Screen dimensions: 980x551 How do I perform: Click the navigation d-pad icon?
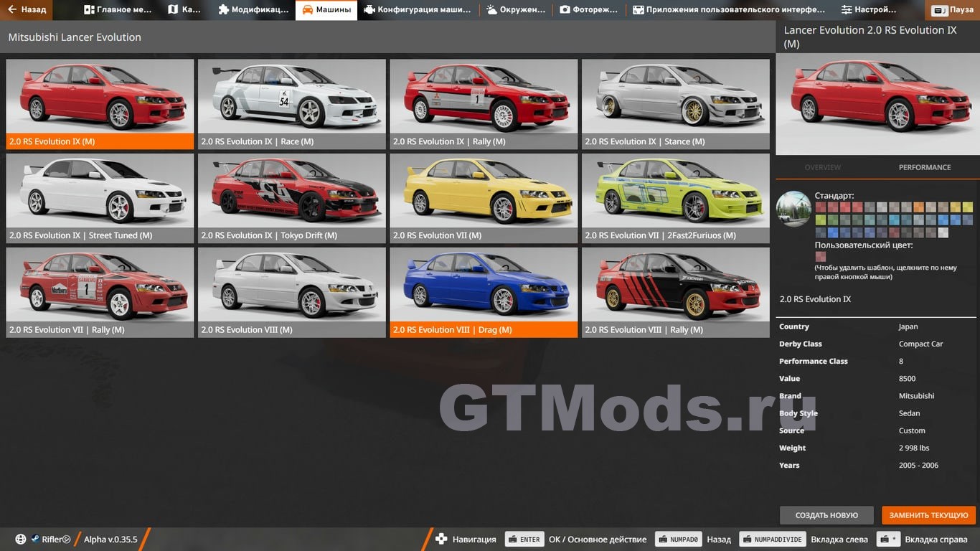442,540
